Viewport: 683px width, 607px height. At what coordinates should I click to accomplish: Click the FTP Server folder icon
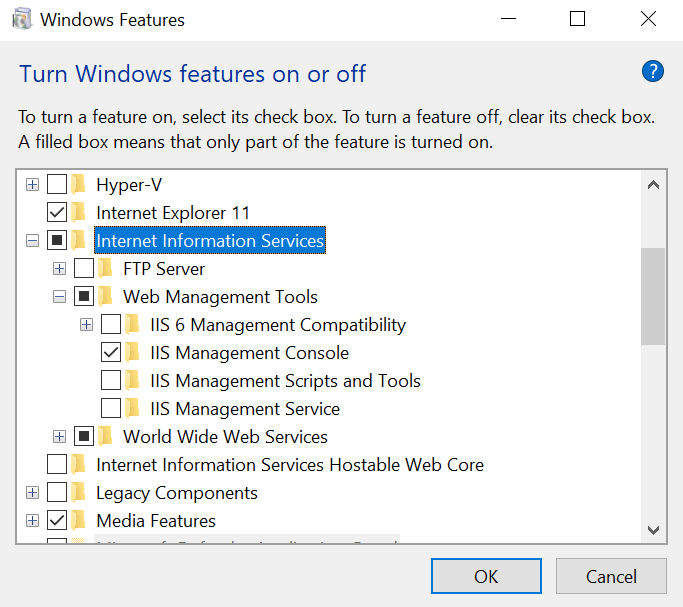[107, 269]
